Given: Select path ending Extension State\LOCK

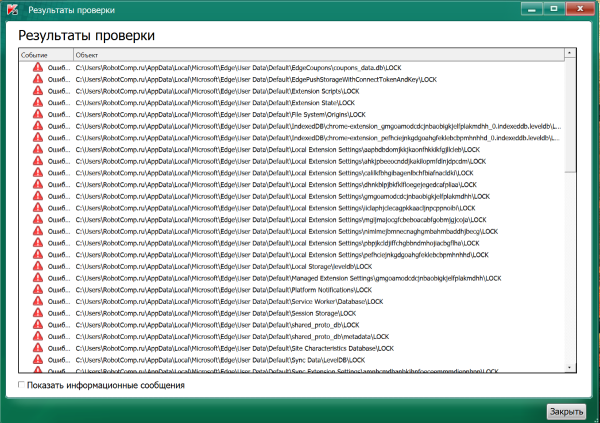Looking at the screenshot, I should (215, 103).
